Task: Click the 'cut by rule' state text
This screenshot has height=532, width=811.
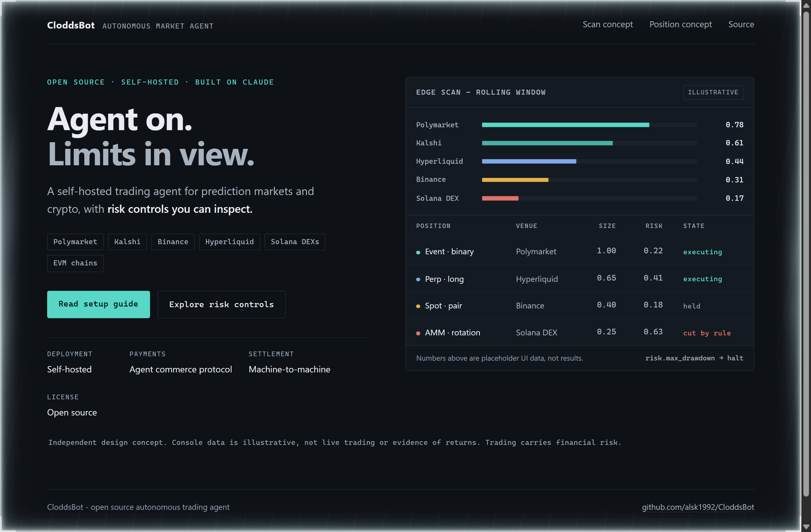Action: [707, 333]
